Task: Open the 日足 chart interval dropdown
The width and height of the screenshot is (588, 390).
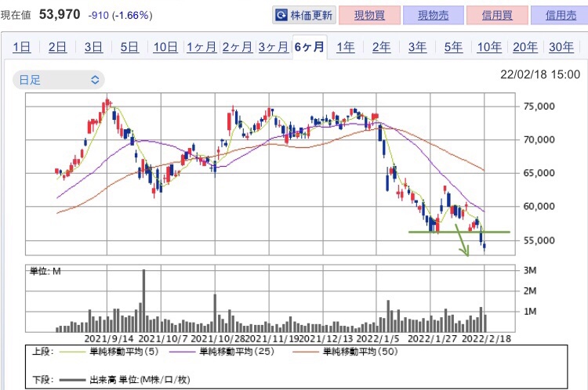Action: 59,80
